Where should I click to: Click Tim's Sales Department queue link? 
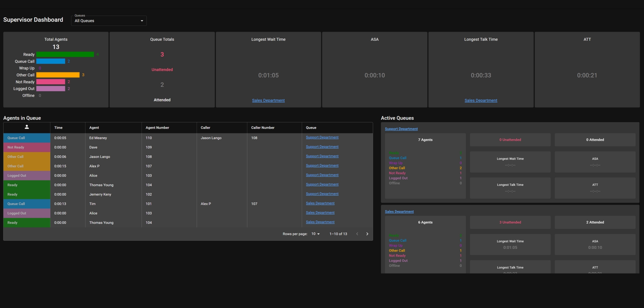pos(320,203)
